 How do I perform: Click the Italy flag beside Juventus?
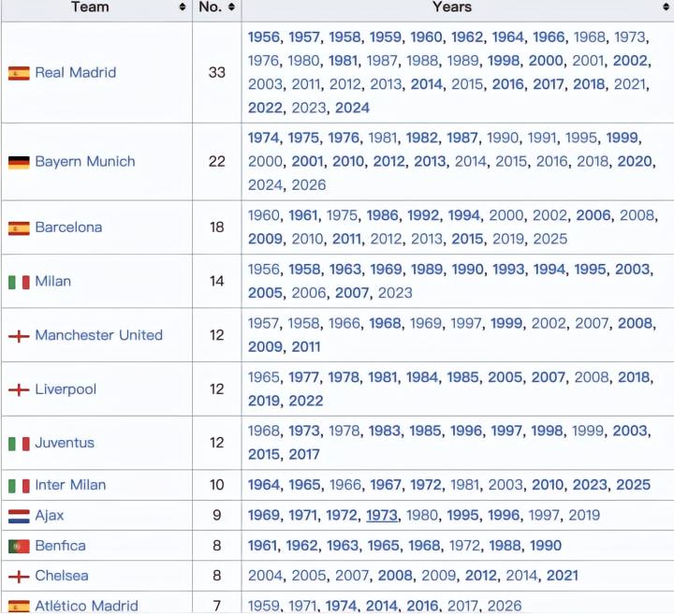[19, 444]
